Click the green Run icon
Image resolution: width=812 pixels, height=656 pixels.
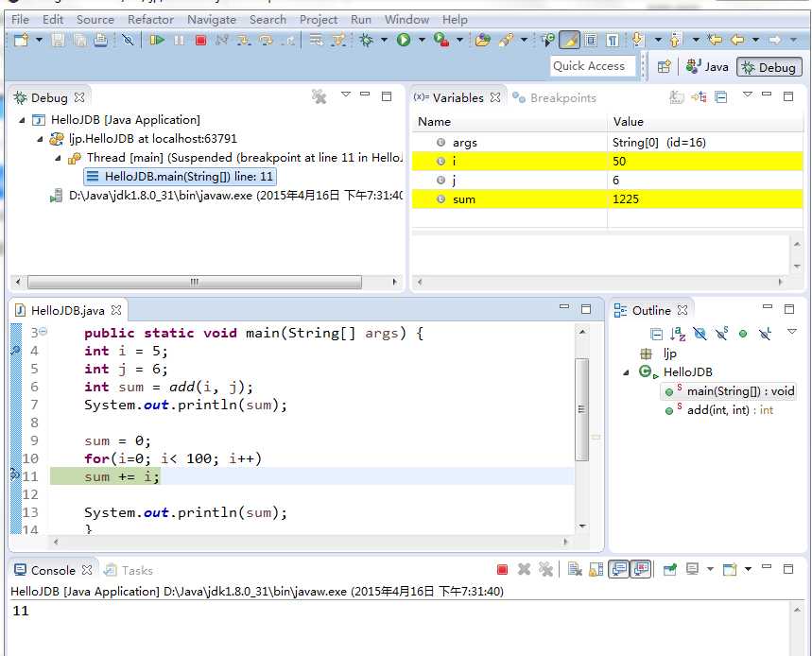(404, 40)
